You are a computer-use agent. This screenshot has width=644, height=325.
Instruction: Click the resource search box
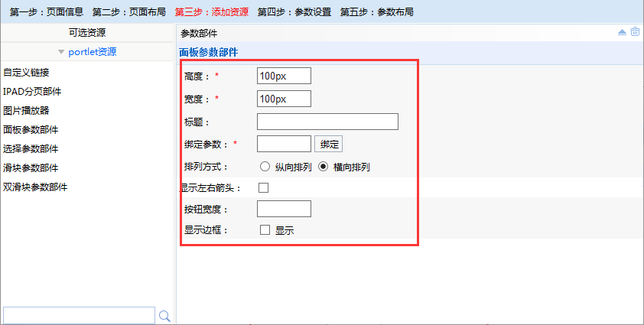tap(79, 316)
